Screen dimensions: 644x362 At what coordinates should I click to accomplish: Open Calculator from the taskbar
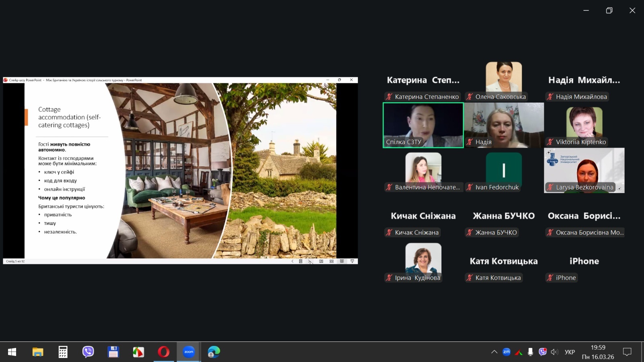click(x=63, y=352)
